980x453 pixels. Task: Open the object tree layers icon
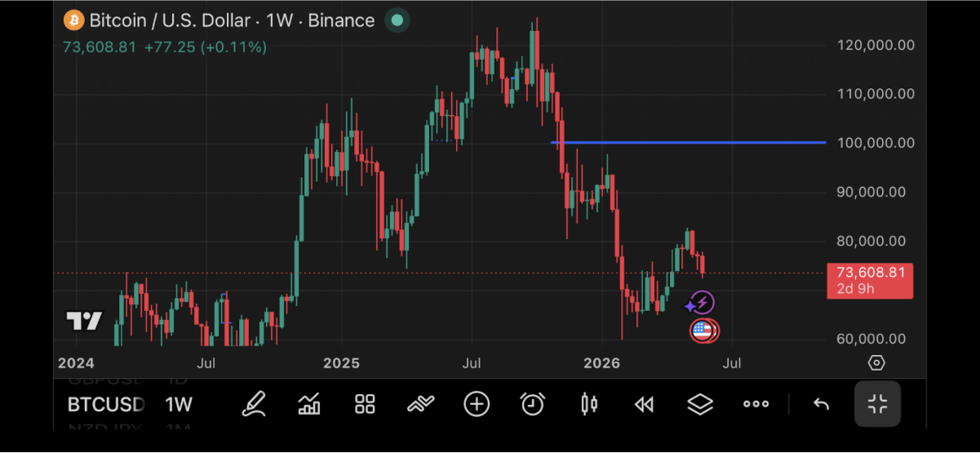click(x=700, y=403)
